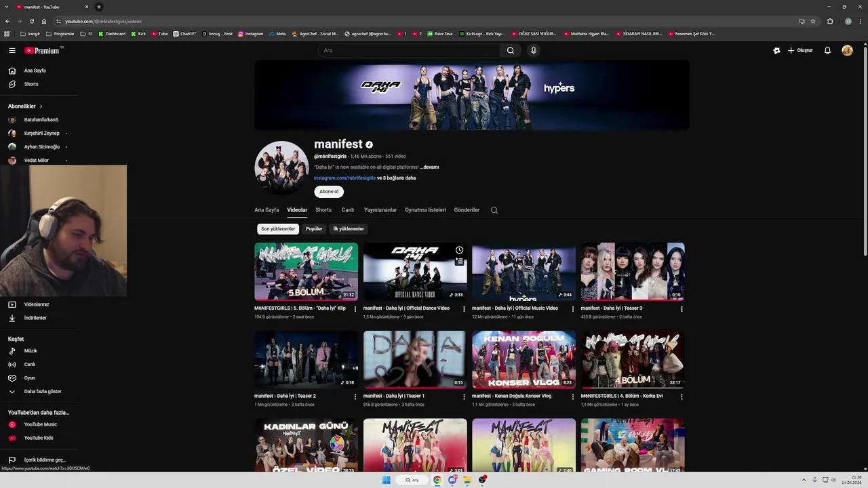Reload the page with browser refresh

(x=31, y=21)
